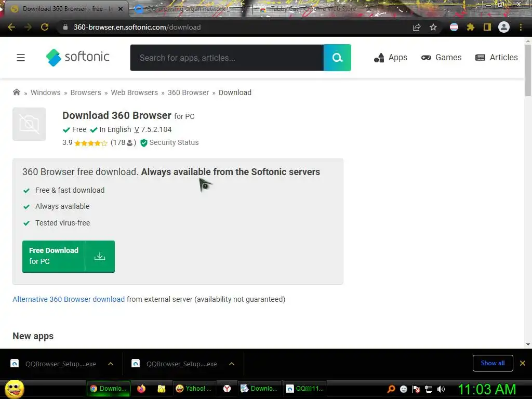Open the Apps section
The width and height of the screenshot is (532, 399).
point(391,58)
